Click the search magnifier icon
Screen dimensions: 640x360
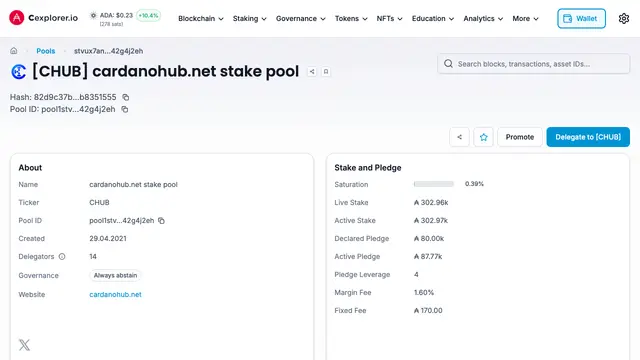click(448, 64)
